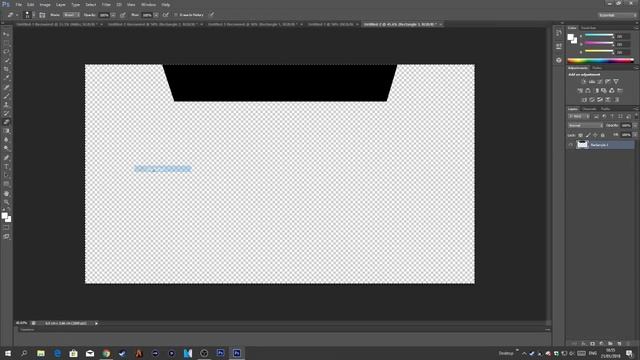This screenshot has height=360, width=640.
Task: Open the Flow slider dropdown
Action: click(x=156, y=15)
